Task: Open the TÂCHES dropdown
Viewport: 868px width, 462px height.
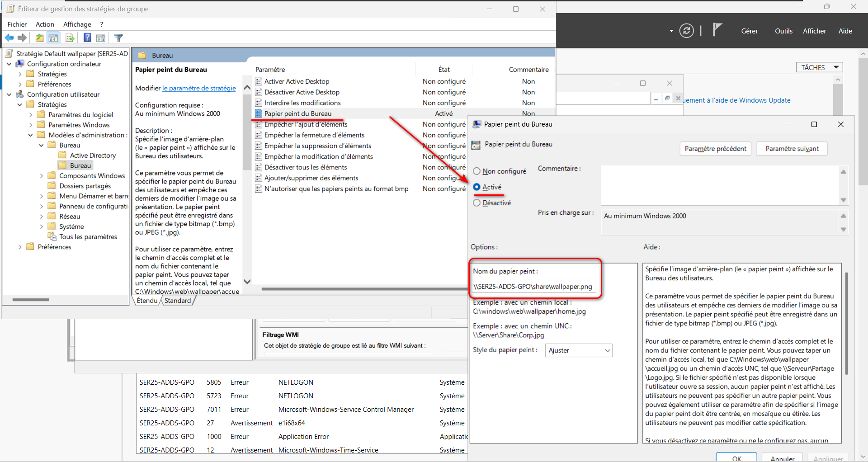Action: tap(819, 67)
